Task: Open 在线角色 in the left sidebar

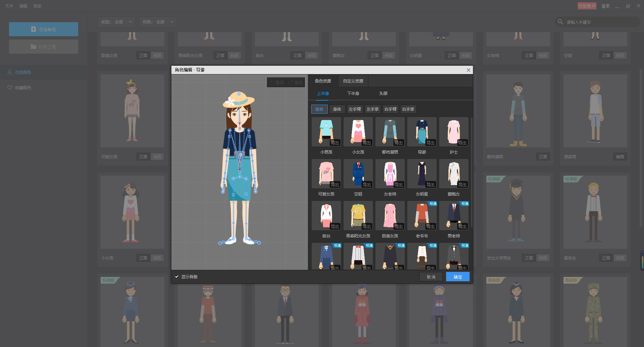Action: pos(44,72)
